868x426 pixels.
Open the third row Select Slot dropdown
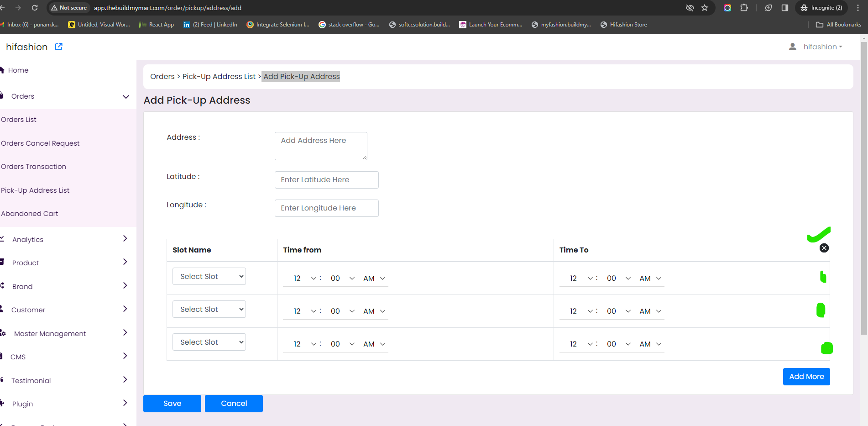(209, 342)
